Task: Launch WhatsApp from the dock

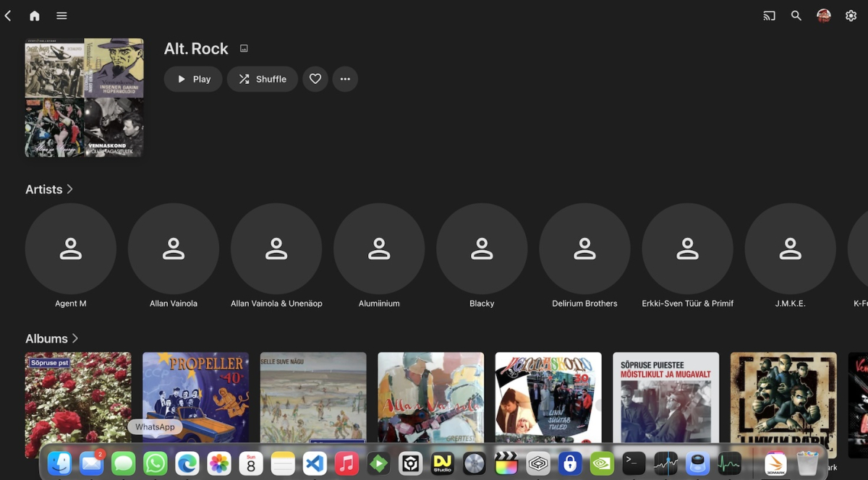Action: pos(155,463)
